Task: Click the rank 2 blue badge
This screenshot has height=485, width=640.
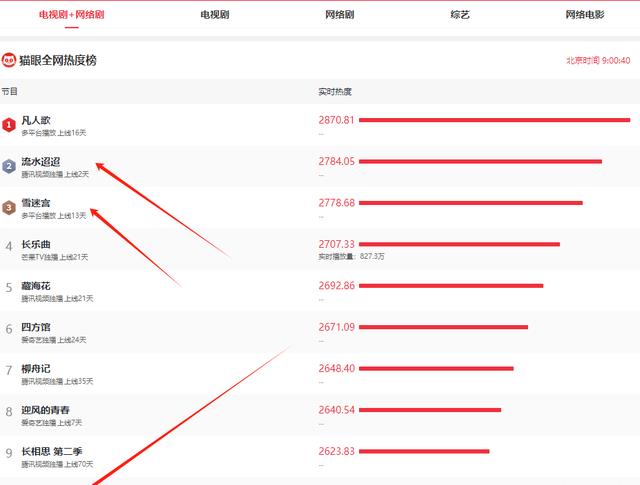Action: 9,166
